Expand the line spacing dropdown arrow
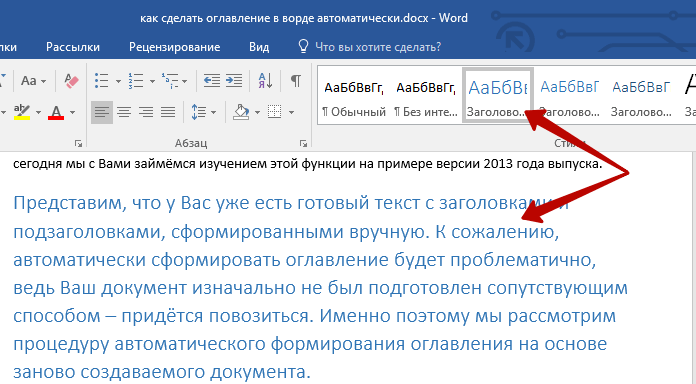This screenshot has height=384, width=696. click(214, 112)
